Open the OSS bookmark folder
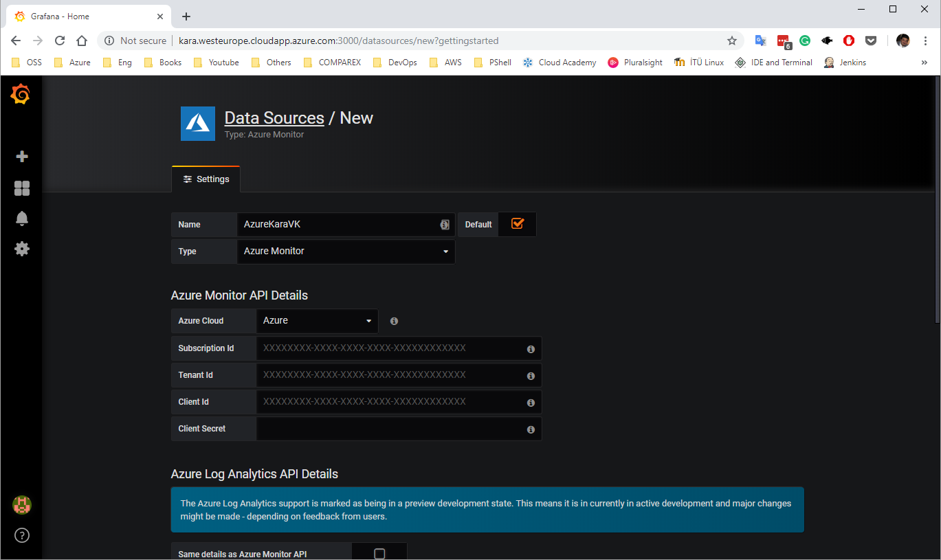This screenshot has width=941, height=560. [27, 63]
